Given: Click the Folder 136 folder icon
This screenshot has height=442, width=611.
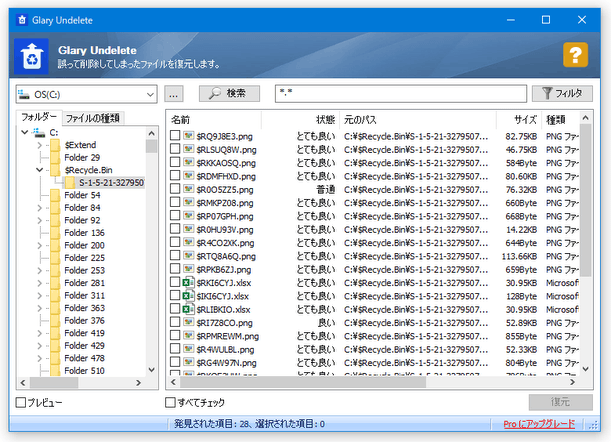Looking at the screenshot, I should click(55, 233).
